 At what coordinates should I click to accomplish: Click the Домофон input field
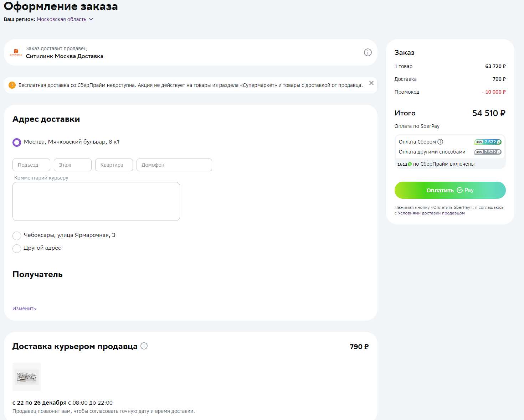coord(174,165)
